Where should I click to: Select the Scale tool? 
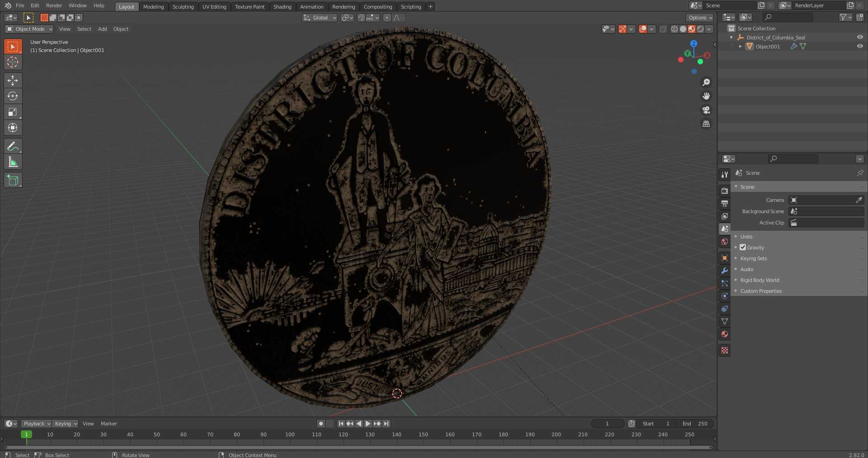(13, 112)
